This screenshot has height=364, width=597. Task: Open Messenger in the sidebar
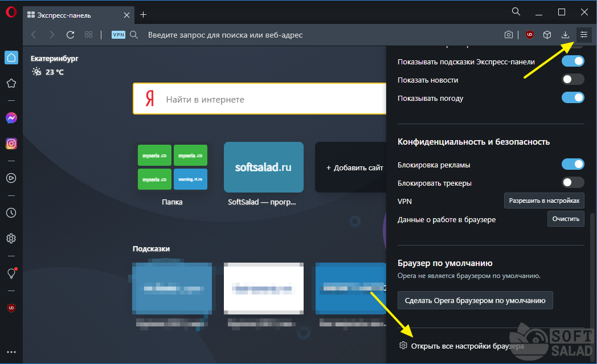coord(11,118)
